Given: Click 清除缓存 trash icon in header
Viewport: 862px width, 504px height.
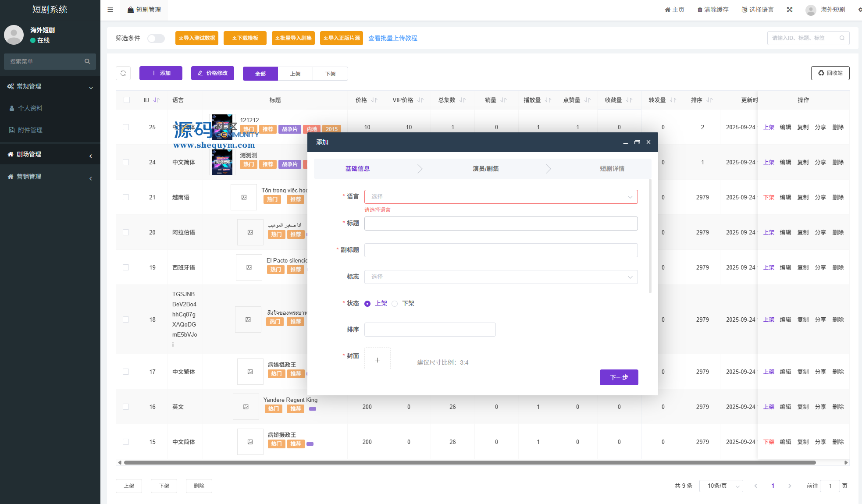Looking at the screenshot, I should pyautogui.click(x=700, y=10).
